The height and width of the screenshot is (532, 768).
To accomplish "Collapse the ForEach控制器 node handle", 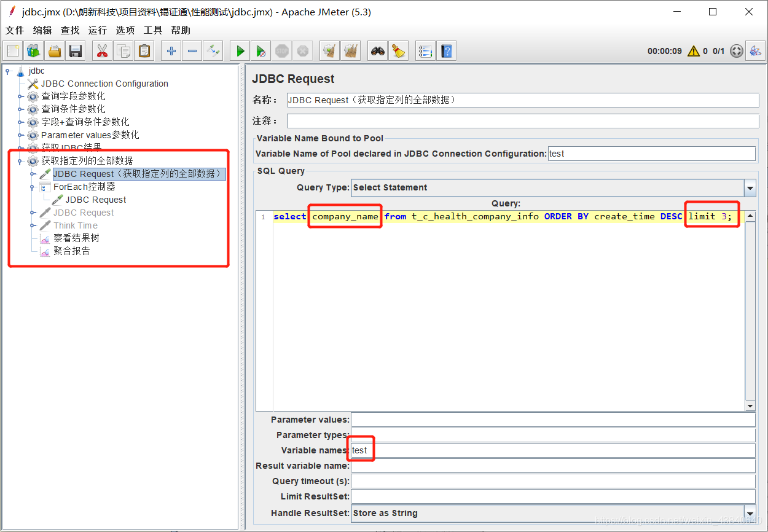I will 33,187.
